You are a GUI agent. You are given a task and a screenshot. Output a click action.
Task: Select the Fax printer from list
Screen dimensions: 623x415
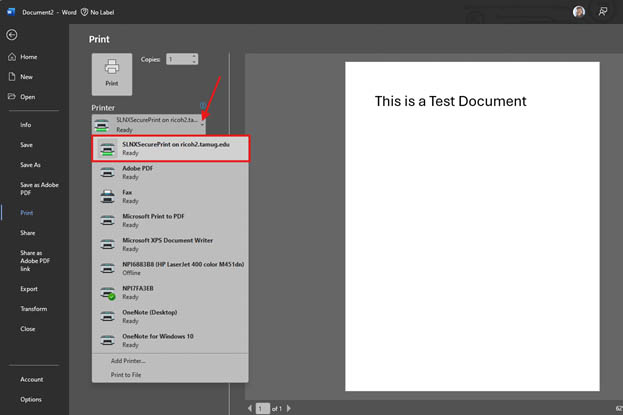(x=170, y=196)
